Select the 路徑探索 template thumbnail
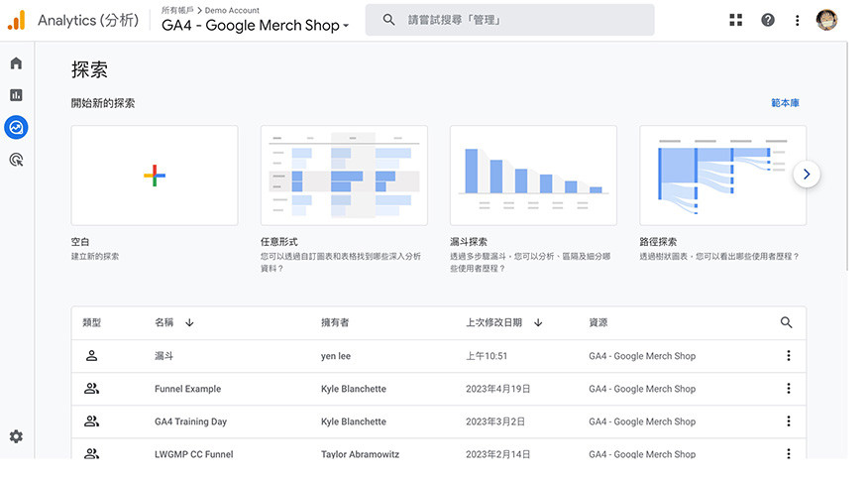868x479 pixels. (722, 175)
